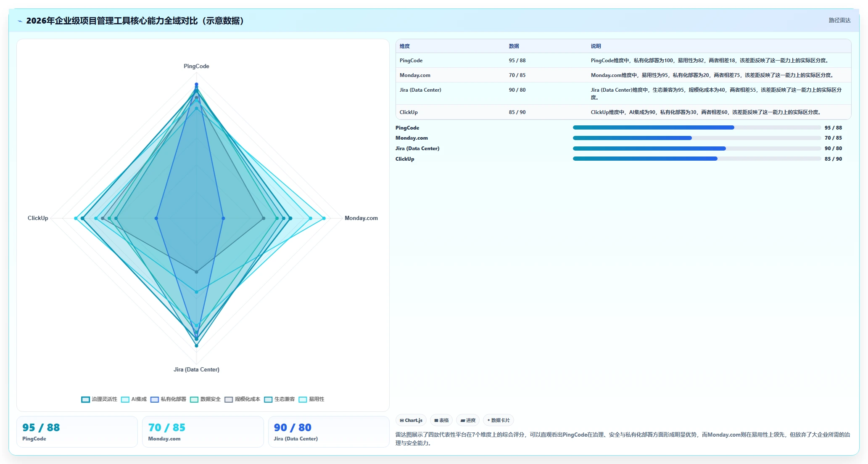Click the Jira (Data Center) 90 / 80 data card
The width and height of the screenshot is (868, 464).
click(x=329, y=432)
